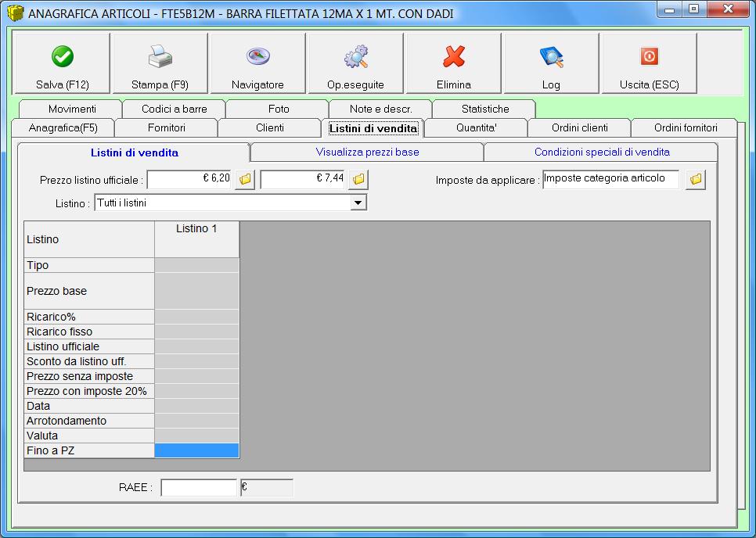Open Condizioni speciali di vendita sub-tab

tap(602, 152)
